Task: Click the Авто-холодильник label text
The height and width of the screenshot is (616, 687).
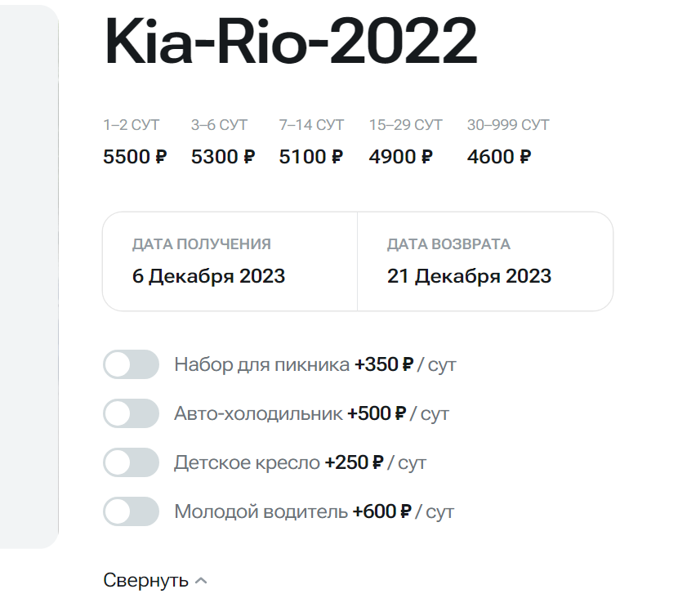Action: pos(258,413)
